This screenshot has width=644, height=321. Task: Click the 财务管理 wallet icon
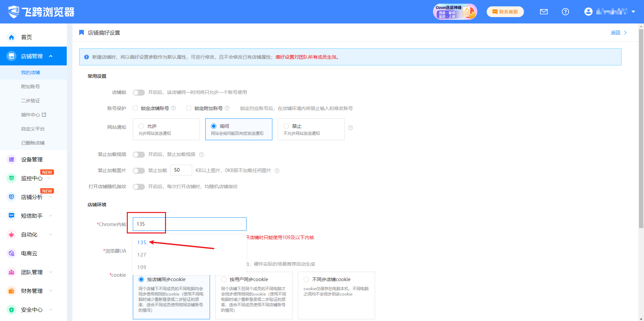[x=11, y=291]
